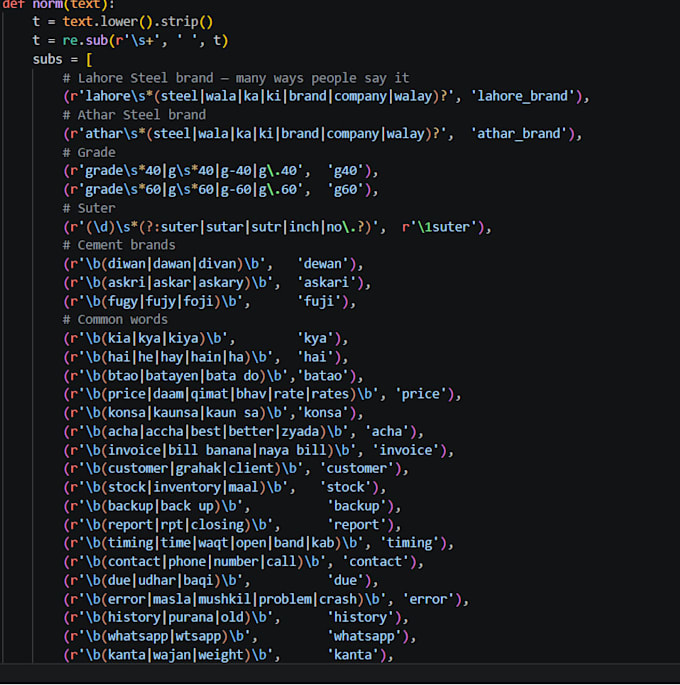
Task: Click the line mapping inventory to 'stock'
Action: pyautogui.click(x=224, y=488)
